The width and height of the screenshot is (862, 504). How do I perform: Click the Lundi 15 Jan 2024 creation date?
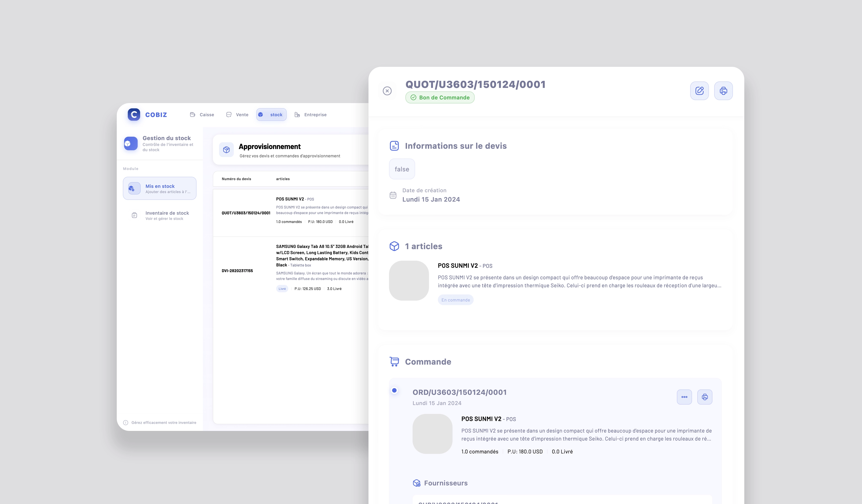(x=431, y=199)
